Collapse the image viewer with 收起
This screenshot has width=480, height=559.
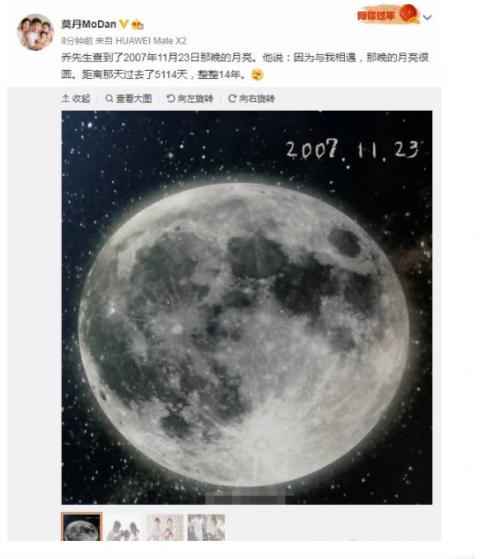(76, 98)
